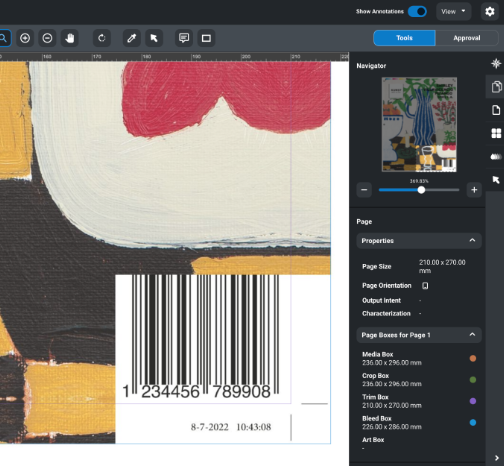Click the Bleed Box label
Image resolution: width=504 pixels, height=466 pixels.
(377, 418)
